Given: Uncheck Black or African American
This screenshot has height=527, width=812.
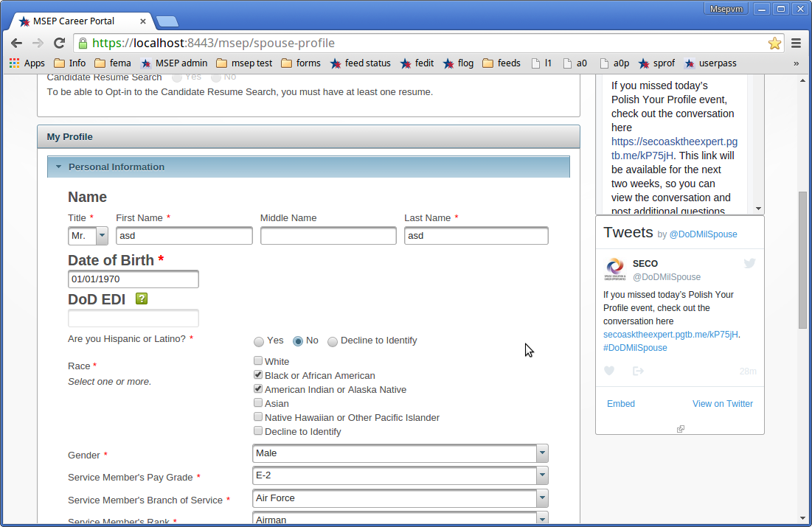Looking at the screenshot, I should [258, 374].
